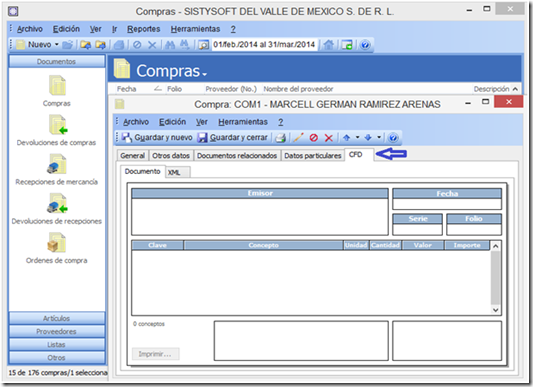Image resolution: width=533 pixels, height=387 pixels.
Task: Click the red cancel circle icon in Compra toolbar
Action: click(314, 138)
